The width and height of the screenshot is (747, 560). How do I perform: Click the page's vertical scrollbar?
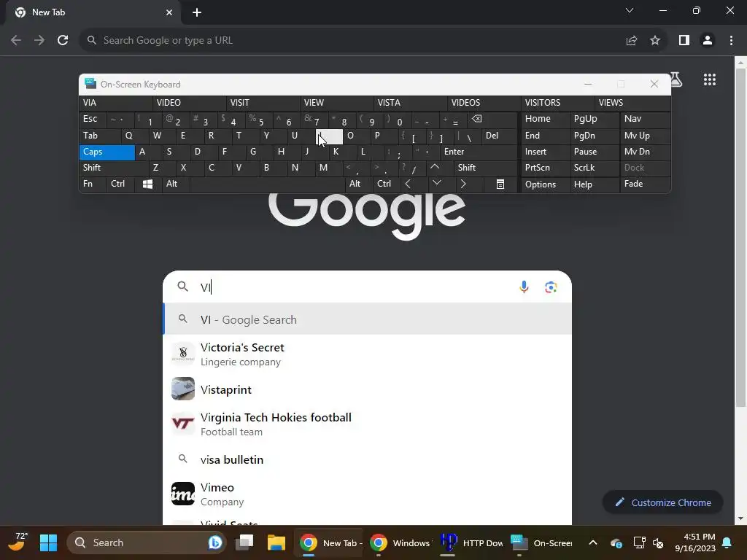pyautogui.click(x=740, y=238)
